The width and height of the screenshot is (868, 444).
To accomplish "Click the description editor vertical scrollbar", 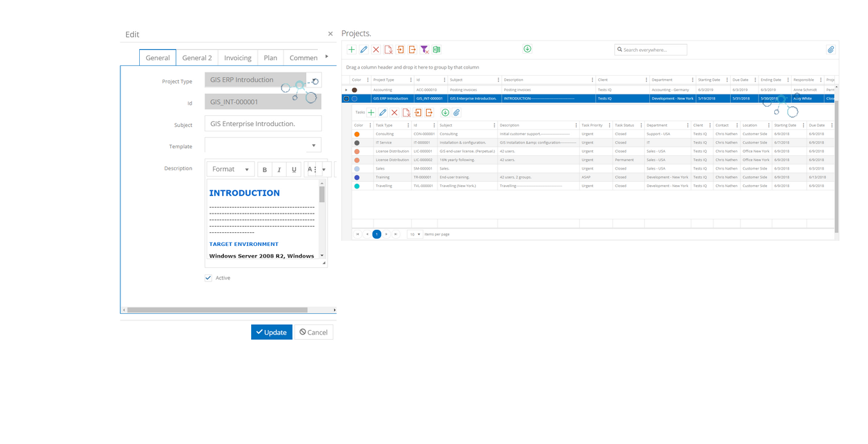I will (322, 194).
